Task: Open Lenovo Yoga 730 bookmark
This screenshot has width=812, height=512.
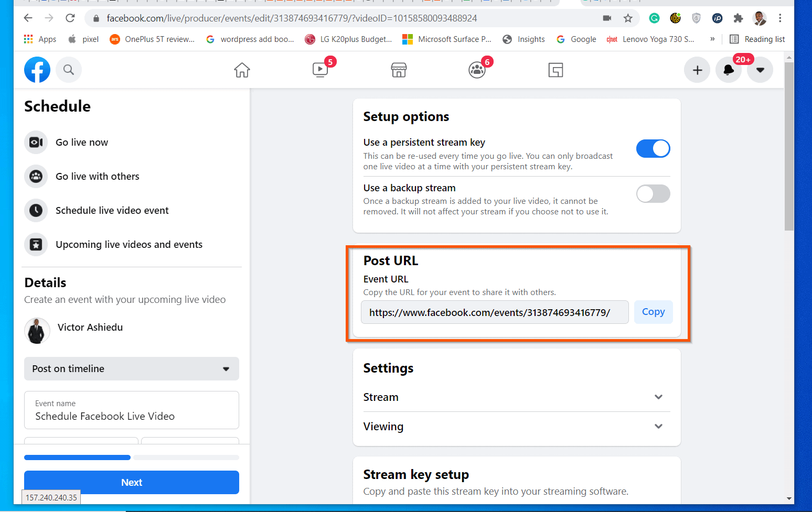Action: pyautogui.click(x=650, y=39)
